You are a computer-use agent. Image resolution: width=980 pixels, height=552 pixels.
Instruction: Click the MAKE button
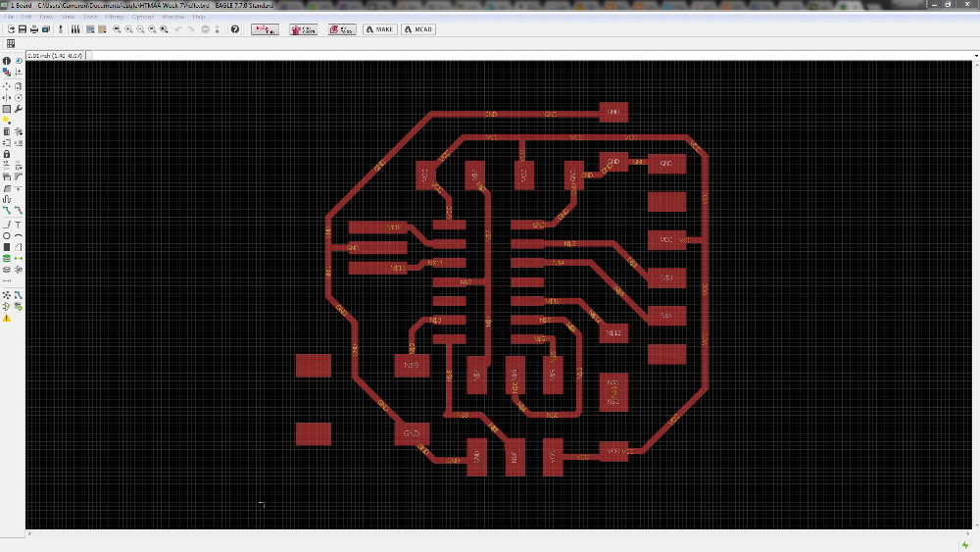coord(379,29)
